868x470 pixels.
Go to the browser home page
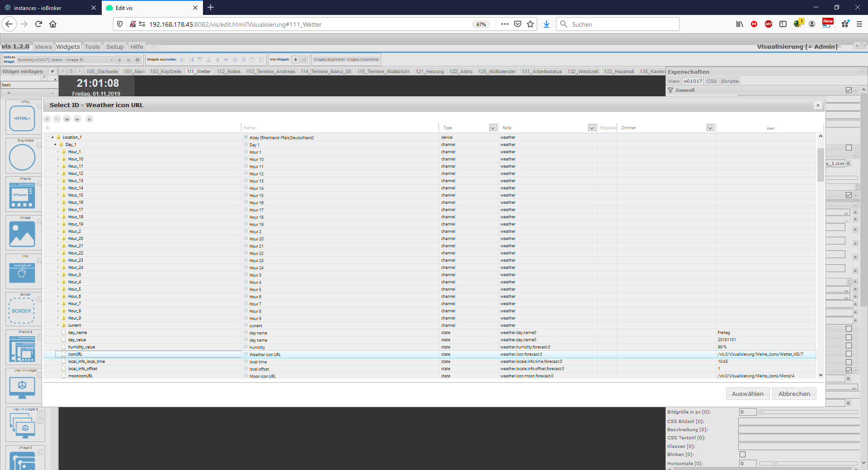tap(53, 24)
